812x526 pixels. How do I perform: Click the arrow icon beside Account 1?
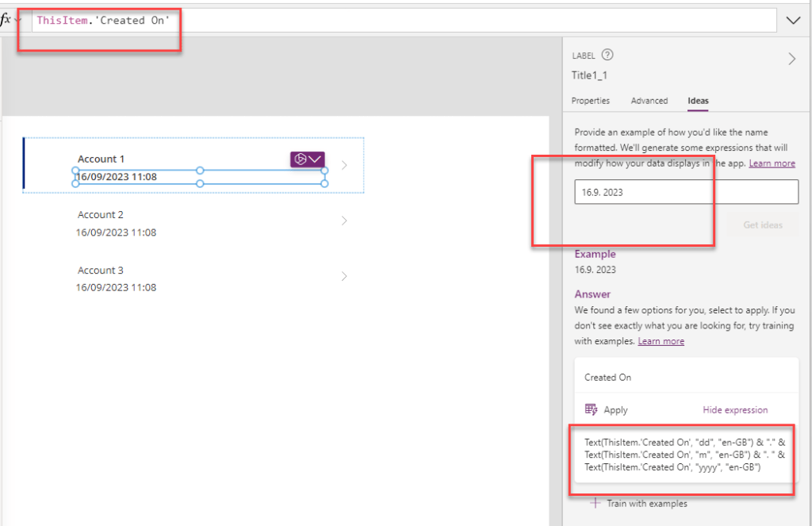344,165
